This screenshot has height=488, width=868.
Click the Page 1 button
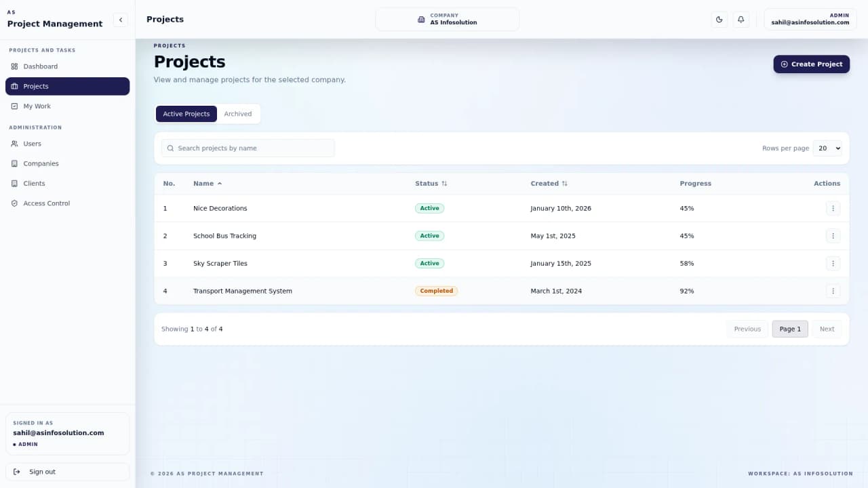[790, 329]
